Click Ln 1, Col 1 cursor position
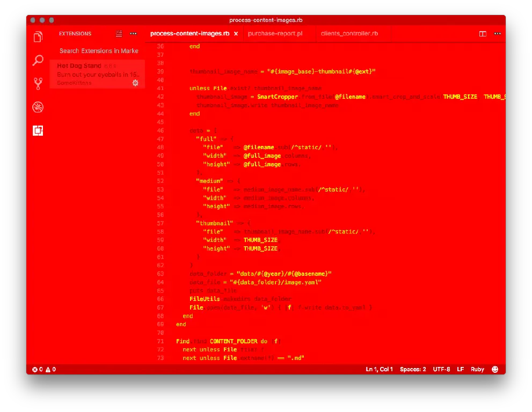Screen dimensions: 532x412 (x=380, y=369)
